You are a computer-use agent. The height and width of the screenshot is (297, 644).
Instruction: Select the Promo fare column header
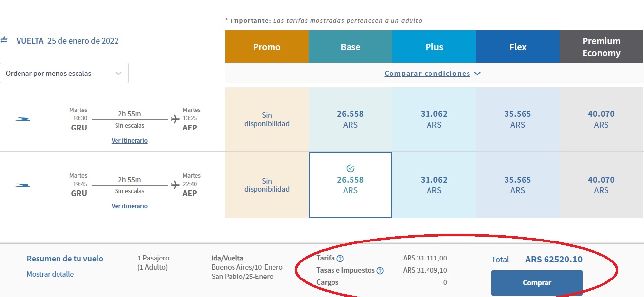pyautogui.click(x=267, y=47)
